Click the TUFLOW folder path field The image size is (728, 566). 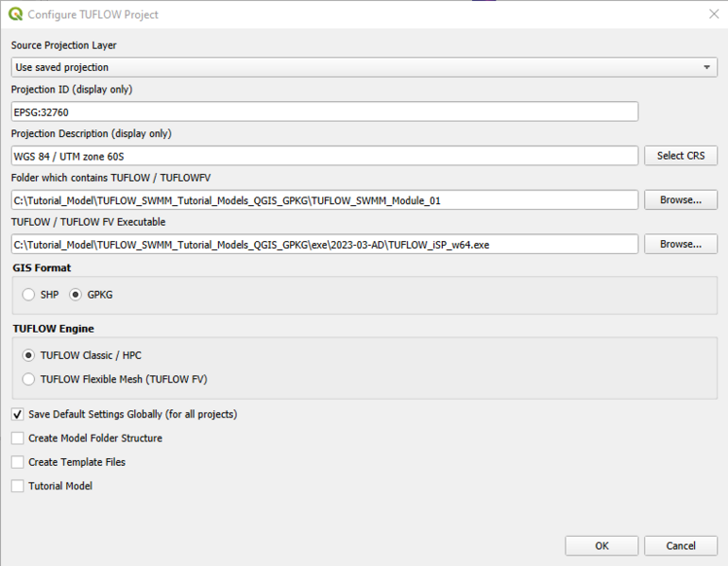pos(324,200)
